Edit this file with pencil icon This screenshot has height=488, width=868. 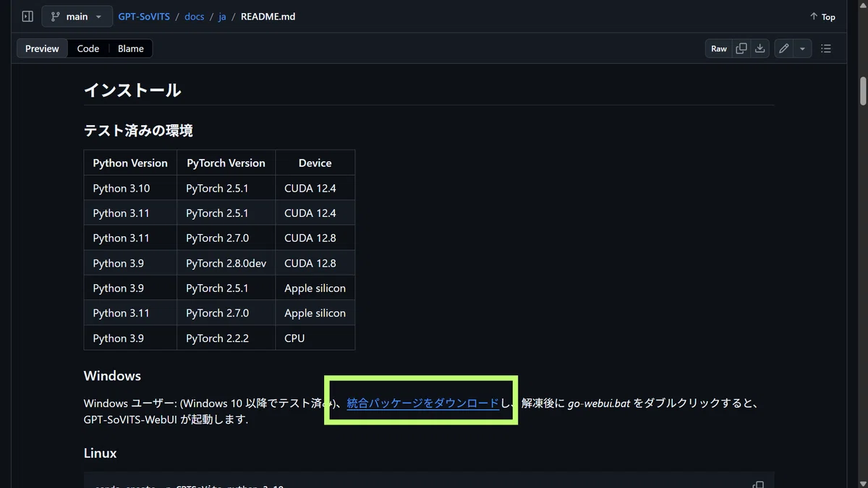tap(784, 48)
